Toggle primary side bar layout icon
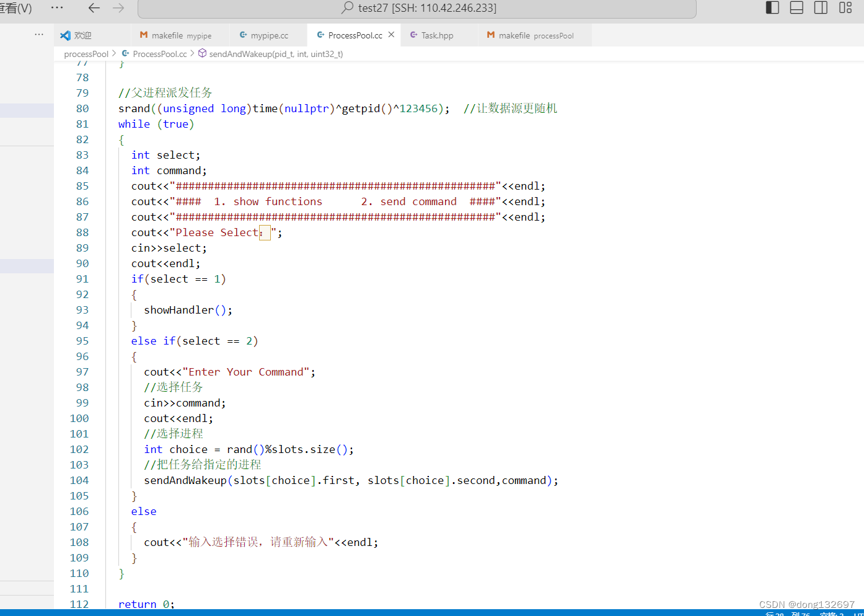 point(772,7)
